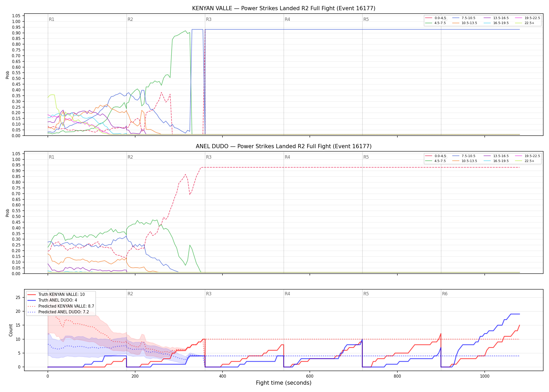
Task: Click the 'Prob' label of KENYAN VALLE chart
Action: coord(8,75)
